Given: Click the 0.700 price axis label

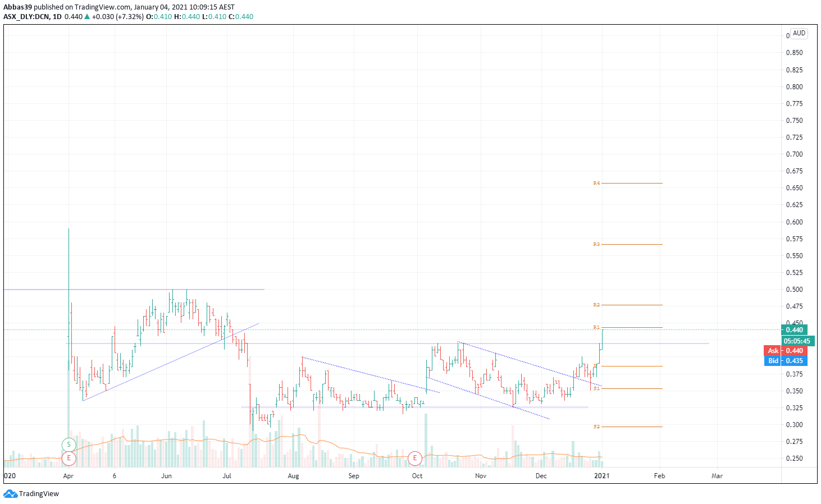Looking at the screenshot, I should coord(794,154).
